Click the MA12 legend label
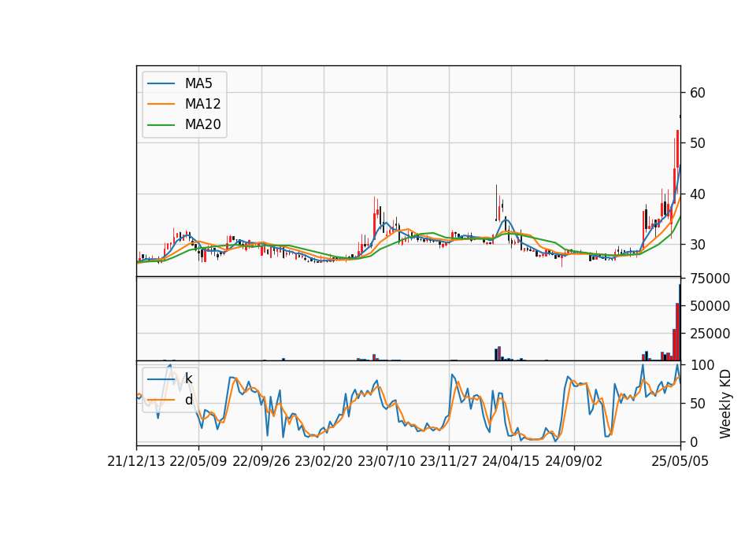 pos(202,104)
